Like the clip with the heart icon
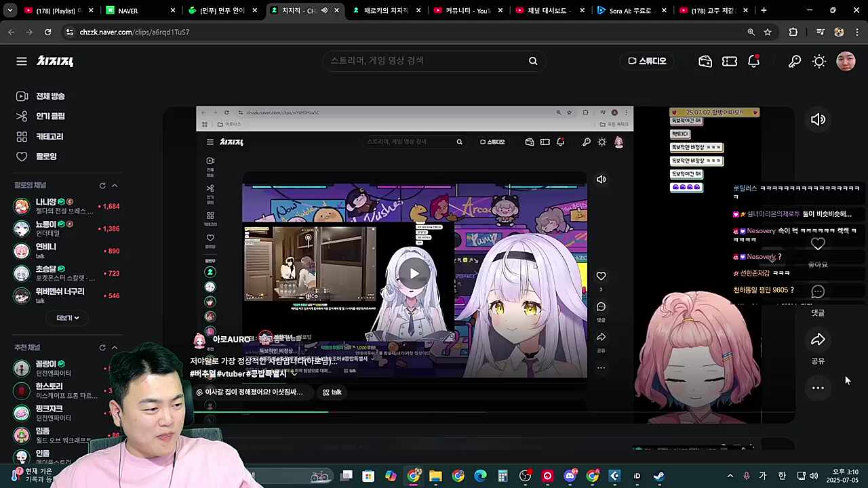Image resolution: width=868 pixels, height=488 pixels. pos(818,244)
